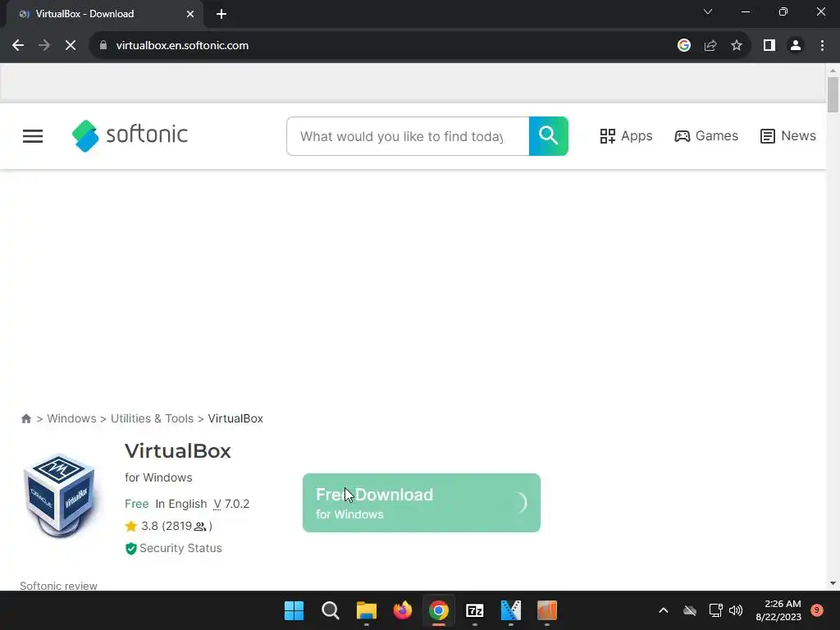The image size is (840, 630).
Task: Click the star rating 3.8
Action: pyautogui.click(x=168, y=526)
